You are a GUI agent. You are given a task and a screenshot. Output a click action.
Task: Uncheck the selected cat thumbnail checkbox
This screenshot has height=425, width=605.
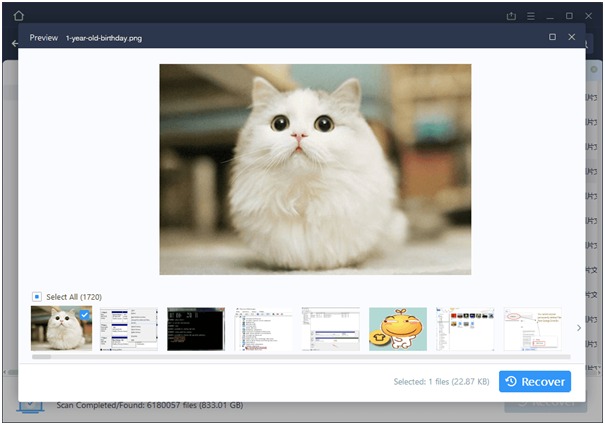(x=84, y=315)
